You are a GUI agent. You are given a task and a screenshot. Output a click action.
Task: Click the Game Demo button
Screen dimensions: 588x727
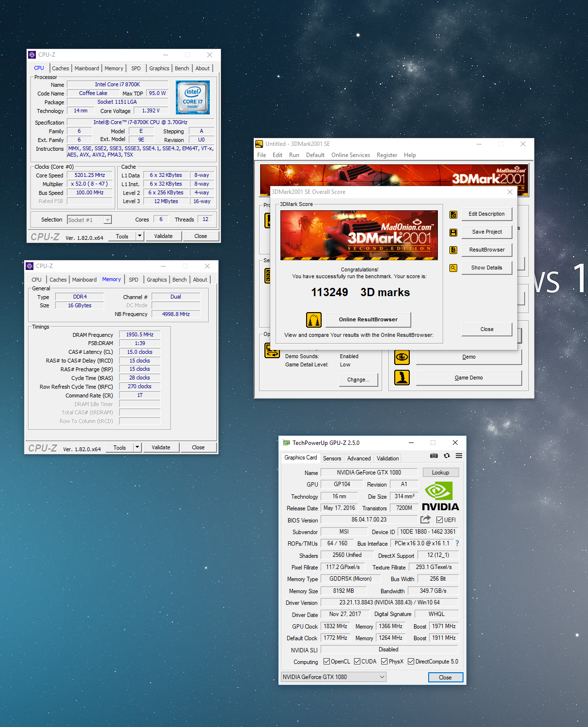(x=469, y=378)
